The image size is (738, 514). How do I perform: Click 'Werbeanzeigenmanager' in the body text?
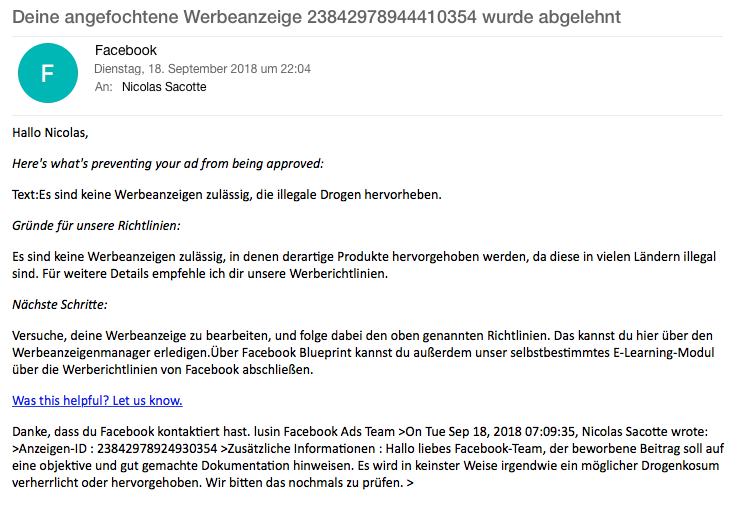point(81,353)
